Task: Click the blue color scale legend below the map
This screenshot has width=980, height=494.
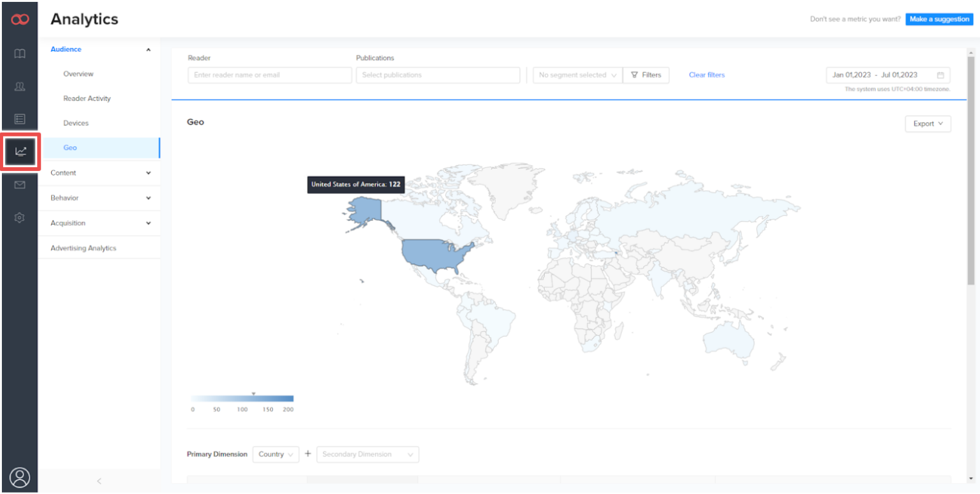Action: pyautogui.click(x=241, y=398)
